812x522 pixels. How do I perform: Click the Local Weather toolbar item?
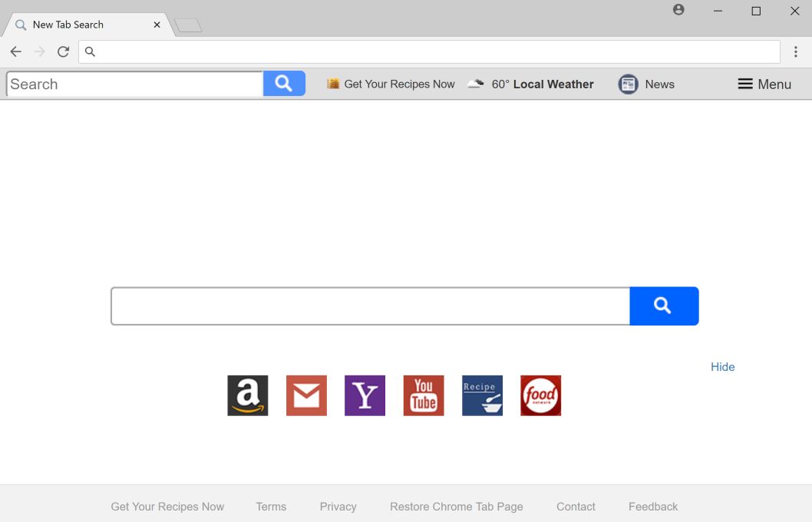[531, 84]
